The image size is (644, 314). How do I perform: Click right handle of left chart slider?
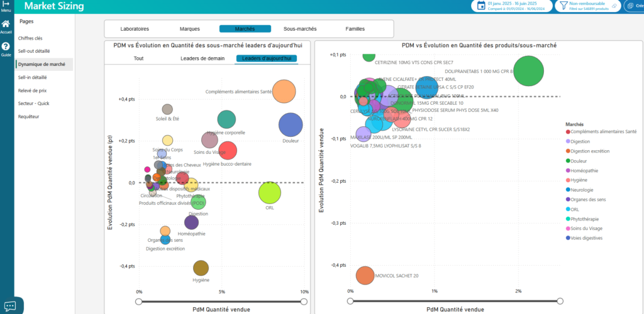304,301
